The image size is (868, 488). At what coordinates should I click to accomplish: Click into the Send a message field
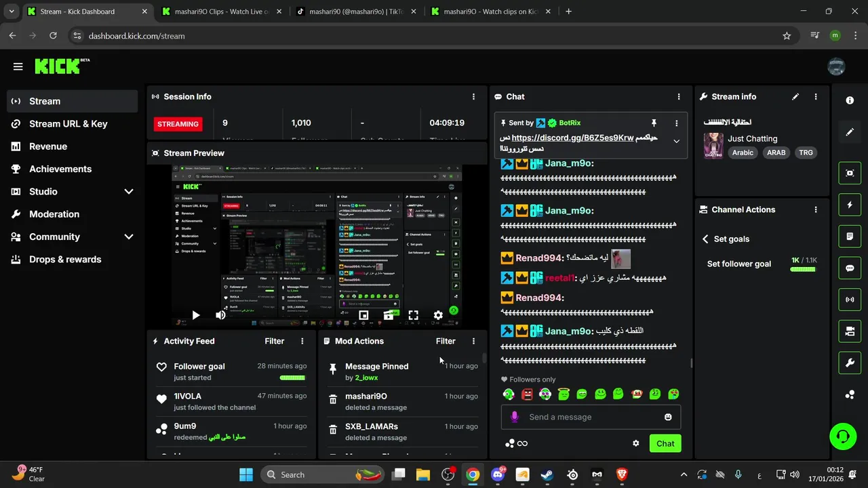(x=591, y=417)
